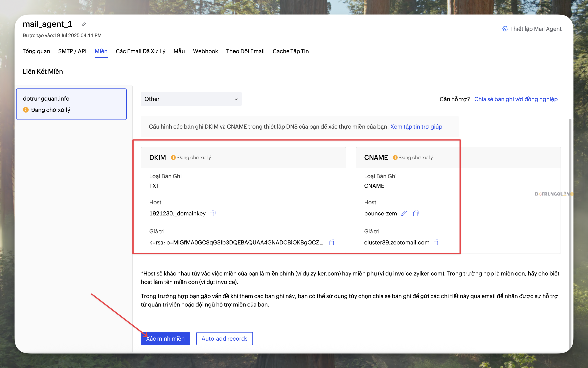Click the Xác minh miền button
The height and width of the screenshot is (368, 588).
coord(165,339)
